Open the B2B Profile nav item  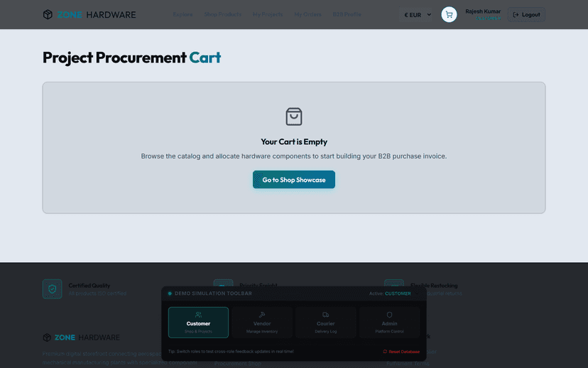[347, 15]
